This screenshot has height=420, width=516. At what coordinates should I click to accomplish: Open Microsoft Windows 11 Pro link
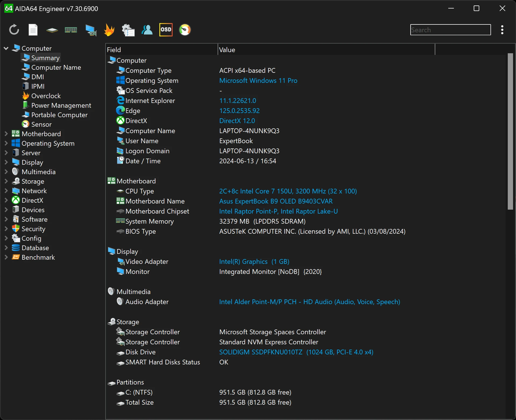(258, 80)
